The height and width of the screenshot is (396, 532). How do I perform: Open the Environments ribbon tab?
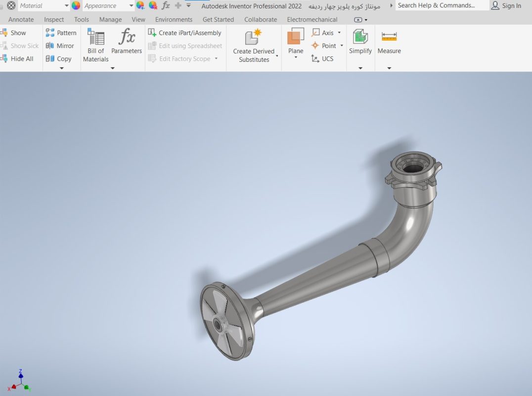point(174,19)
